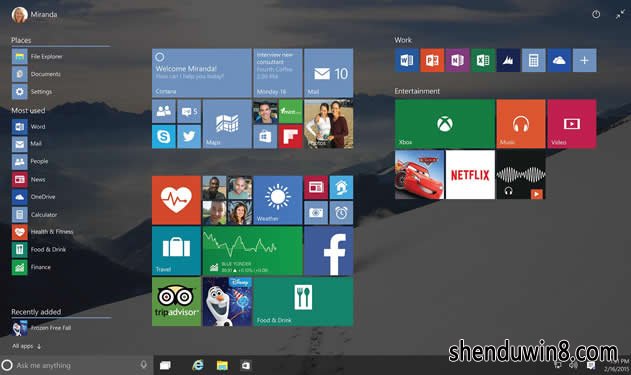Open Store from the taskbar

[246, 365]
